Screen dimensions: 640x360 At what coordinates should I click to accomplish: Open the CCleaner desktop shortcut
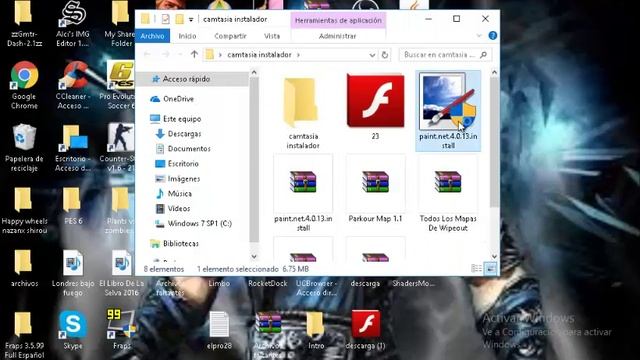tap(73, 85)
